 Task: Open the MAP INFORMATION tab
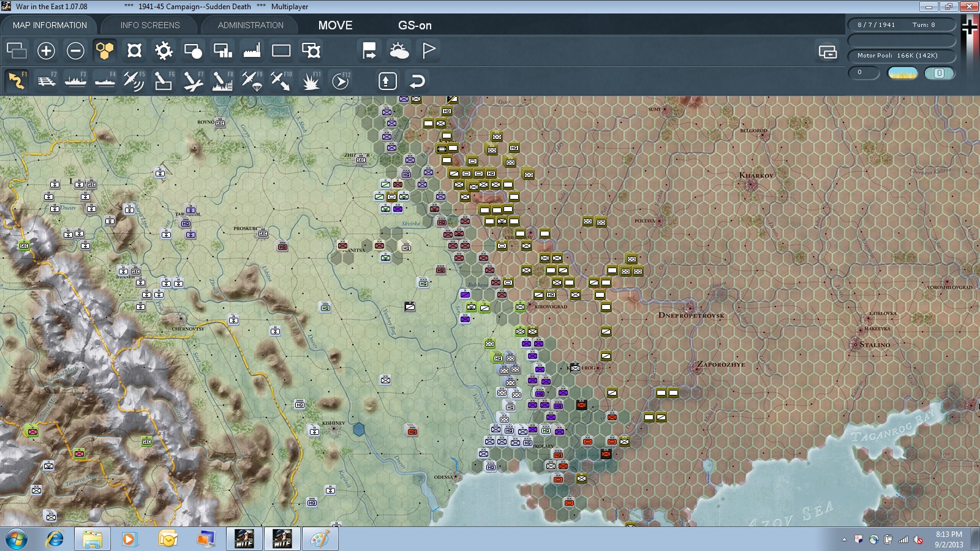click(50, 25)
